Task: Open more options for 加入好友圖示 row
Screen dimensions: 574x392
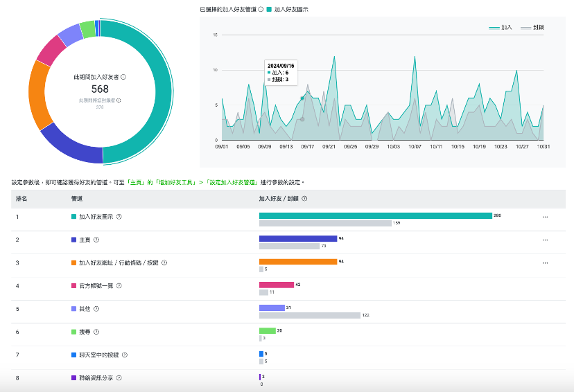Action: coord(545,217)
